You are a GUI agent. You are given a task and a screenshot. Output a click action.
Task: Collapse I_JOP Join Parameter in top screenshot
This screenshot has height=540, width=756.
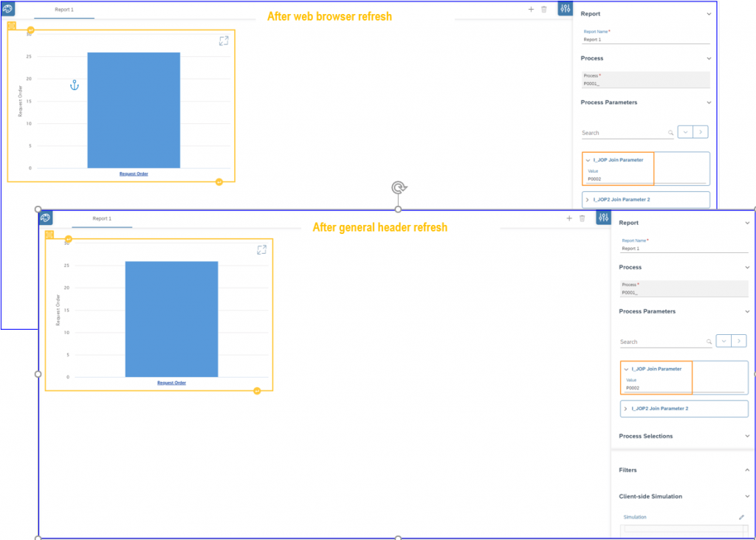pyautogui.click(x=588, y=160)
